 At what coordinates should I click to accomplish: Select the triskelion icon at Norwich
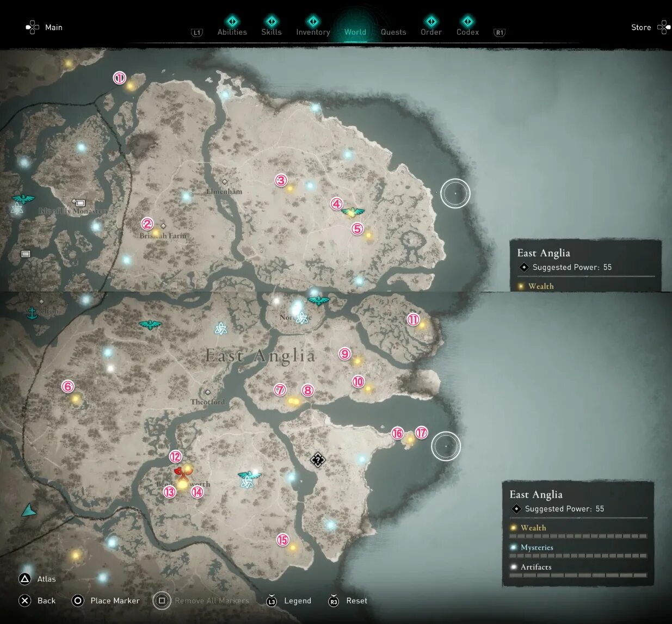click(302, 318)
